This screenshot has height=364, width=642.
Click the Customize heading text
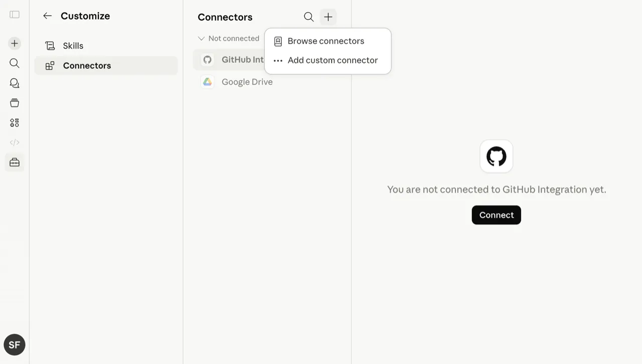[85, 16]
